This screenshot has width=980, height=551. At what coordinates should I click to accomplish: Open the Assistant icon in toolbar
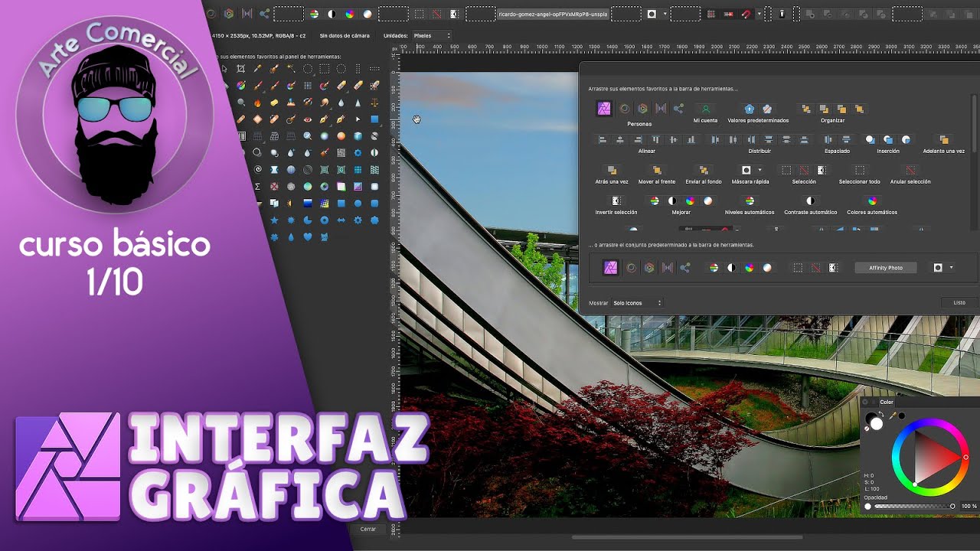[782, 14]
